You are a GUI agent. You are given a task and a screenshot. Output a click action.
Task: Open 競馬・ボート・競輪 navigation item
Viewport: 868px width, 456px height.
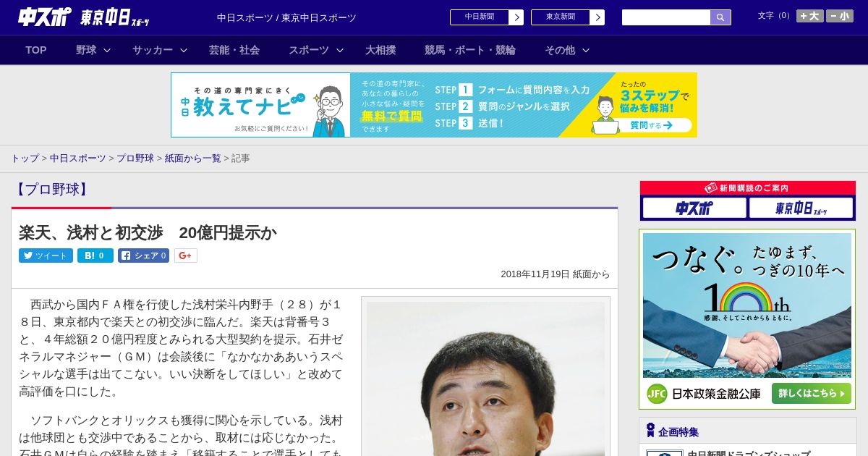click(x=470, y=50)
